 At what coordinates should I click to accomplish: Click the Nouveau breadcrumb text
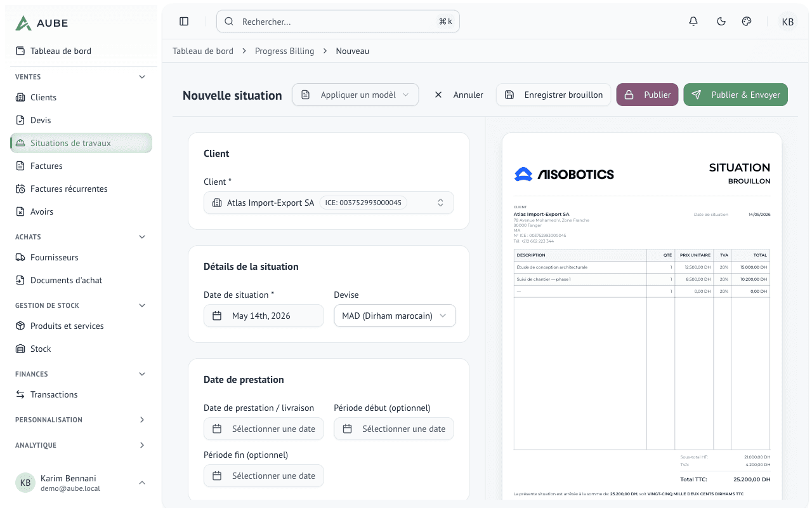(x=353, y=51)
